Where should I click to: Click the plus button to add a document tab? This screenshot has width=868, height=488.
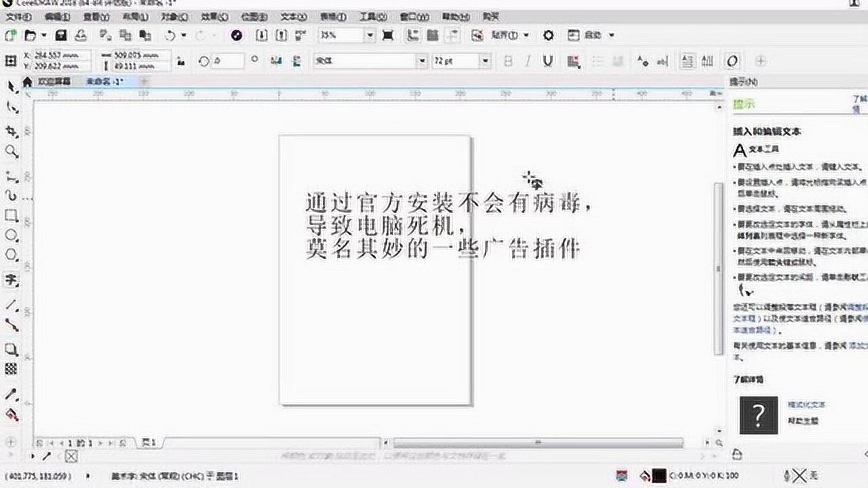(x=144, y=81)
